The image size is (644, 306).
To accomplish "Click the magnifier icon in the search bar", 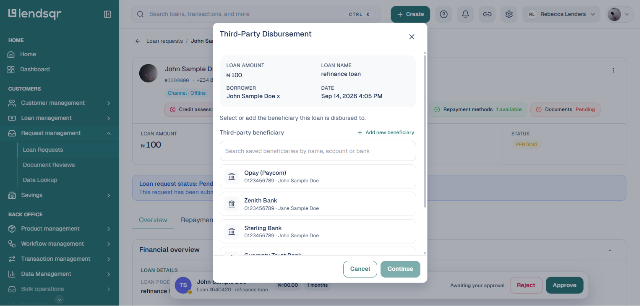I will point(141,14).
